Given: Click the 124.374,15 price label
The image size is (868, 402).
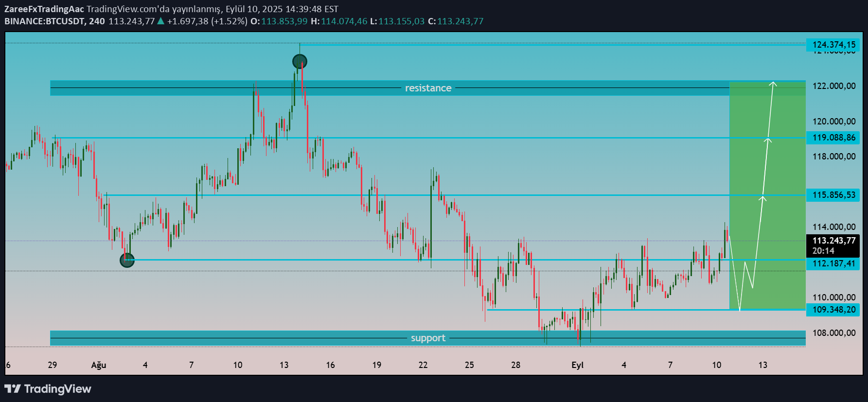Looking at the screenshot, I should 833,45.
